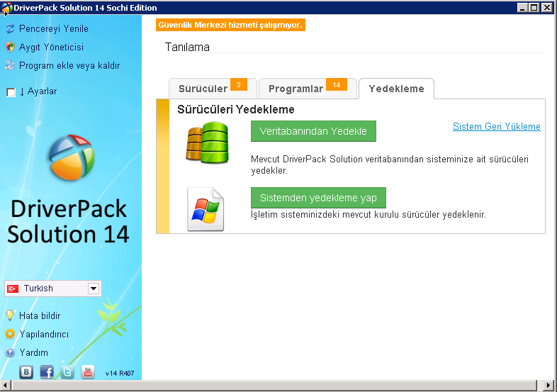Click the v14 R407 version text
This screenshot has width=557, height=392.
pyautogui.click(x=120, y=373)
